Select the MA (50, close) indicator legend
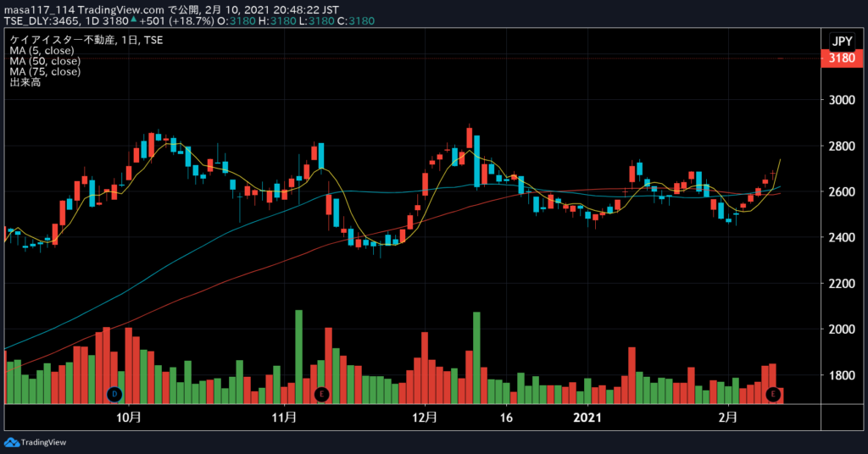Viewport: 868px width, 454px height. tap(45, 61)
